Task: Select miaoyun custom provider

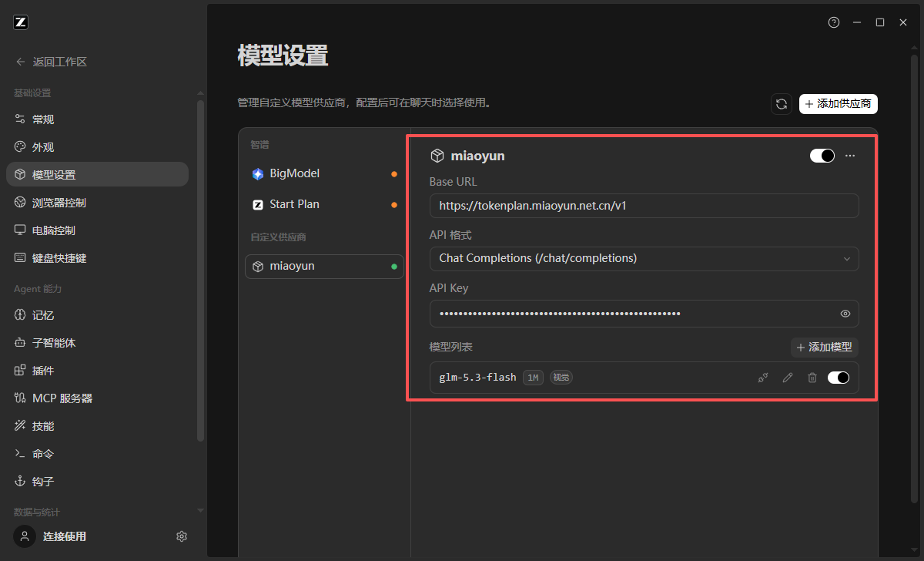Action: [x=324, y=267]
